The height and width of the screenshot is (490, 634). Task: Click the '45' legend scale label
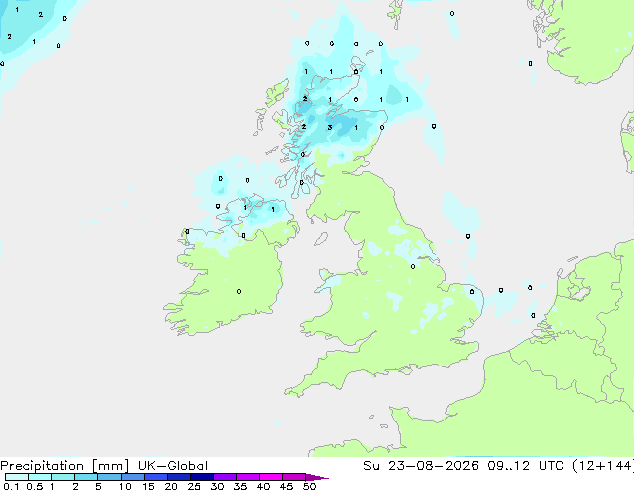point(286,486)
